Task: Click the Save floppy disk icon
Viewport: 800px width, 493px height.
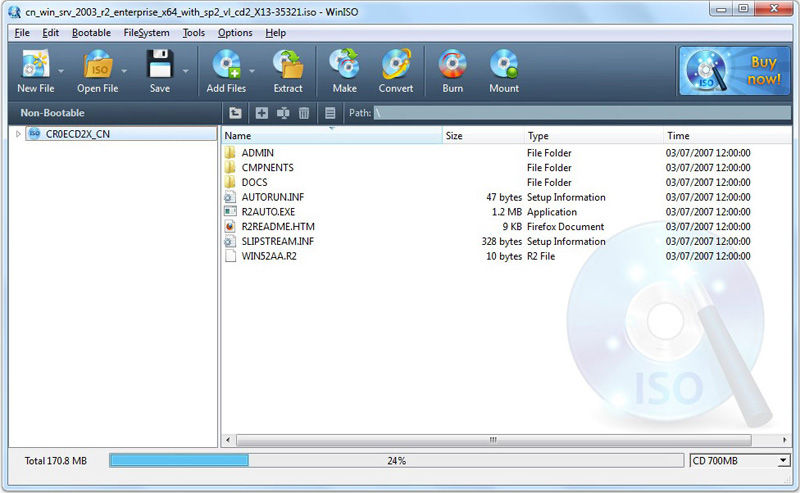Action: [x=160, y=64]
